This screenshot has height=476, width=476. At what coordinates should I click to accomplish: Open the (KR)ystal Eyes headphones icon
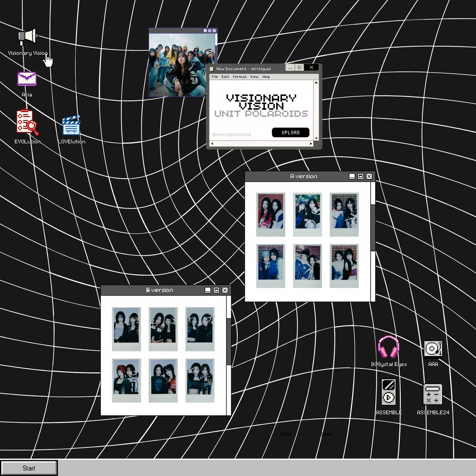pyautogui.click(x=389, y=347)
